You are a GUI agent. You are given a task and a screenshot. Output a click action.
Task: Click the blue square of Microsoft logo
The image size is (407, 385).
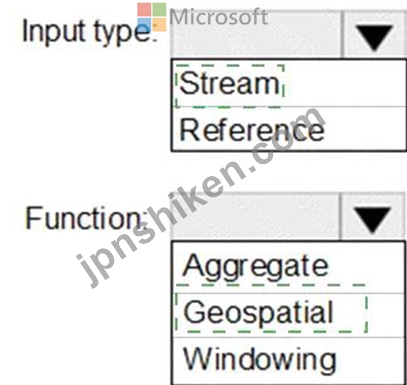pos(144,25)
